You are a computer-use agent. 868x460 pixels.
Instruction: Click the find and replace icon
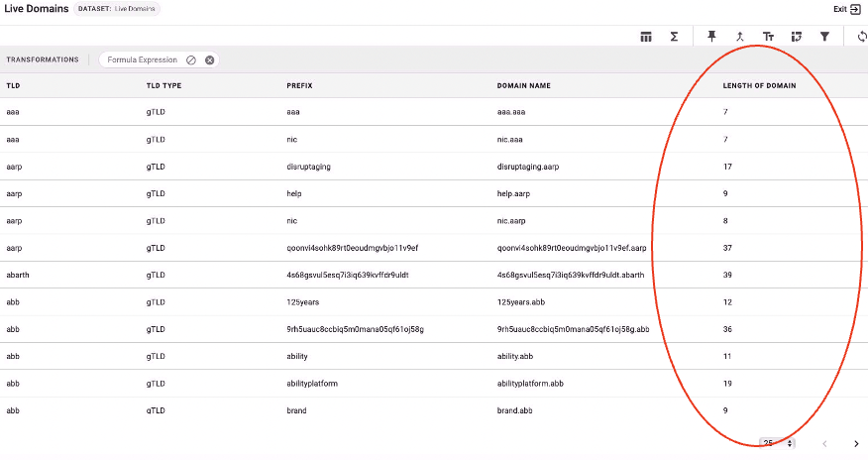[x=796, y=37]
